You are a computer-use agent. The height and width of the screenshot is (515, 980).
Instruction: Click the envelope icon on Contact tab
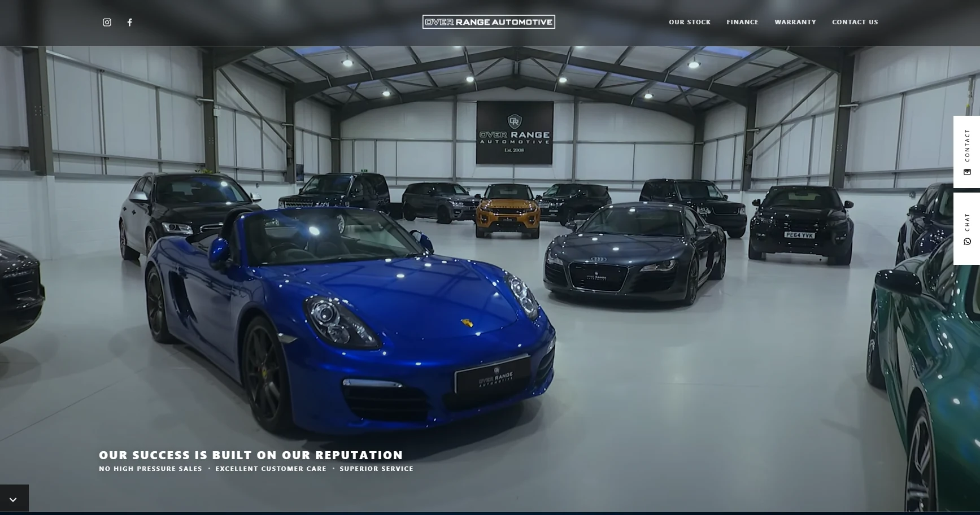tap(967, 172)
